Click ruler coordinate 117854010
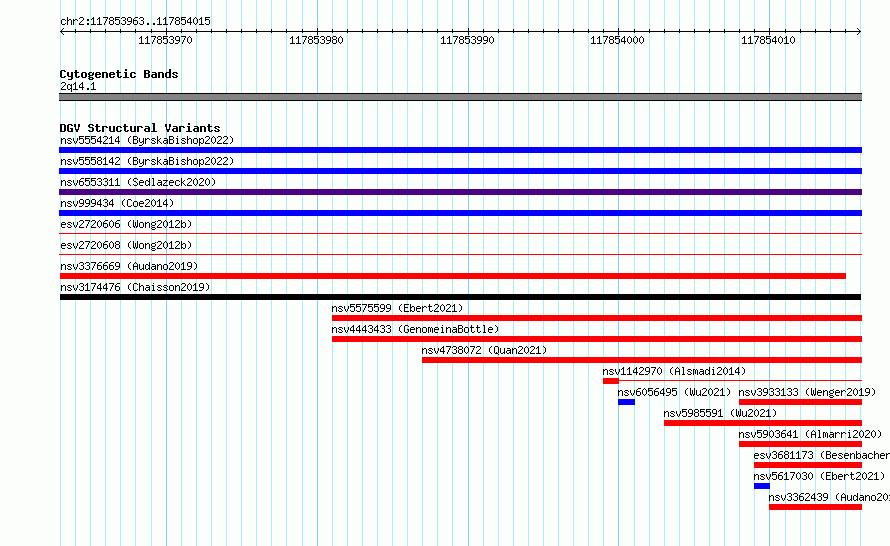The height and width of the screenshot is (546, 890). 768,40
